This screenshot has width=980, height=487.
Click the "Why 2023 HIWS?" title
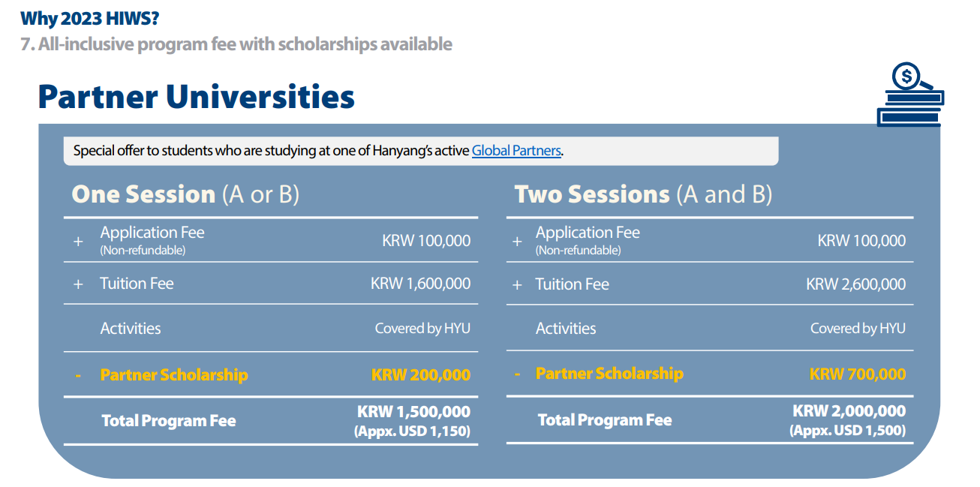pos(89,17)
